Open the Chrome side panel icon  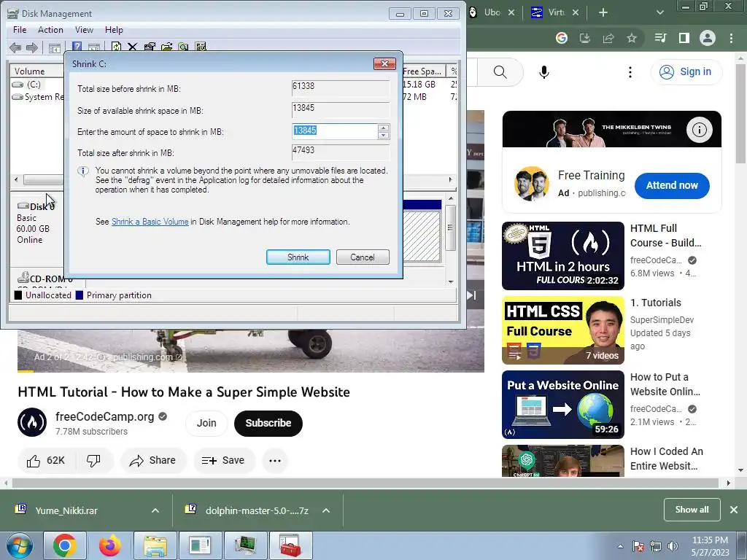click(684, 38)
